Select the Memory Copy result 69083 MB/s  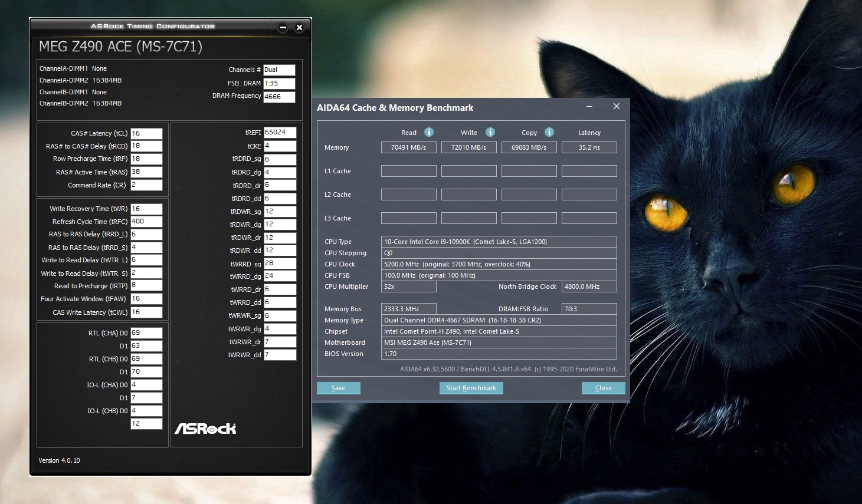[529, 147]
